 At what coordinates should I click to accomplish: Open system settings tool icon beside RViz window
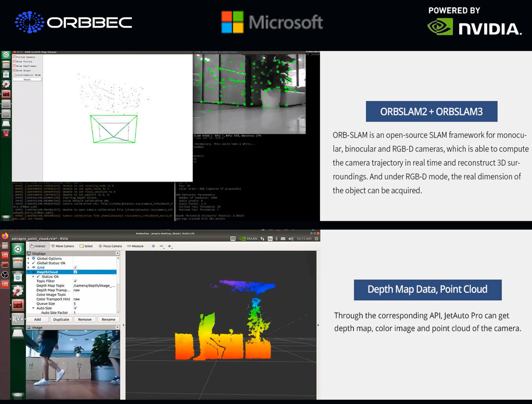pyautogui.click(x=18, y=291)
